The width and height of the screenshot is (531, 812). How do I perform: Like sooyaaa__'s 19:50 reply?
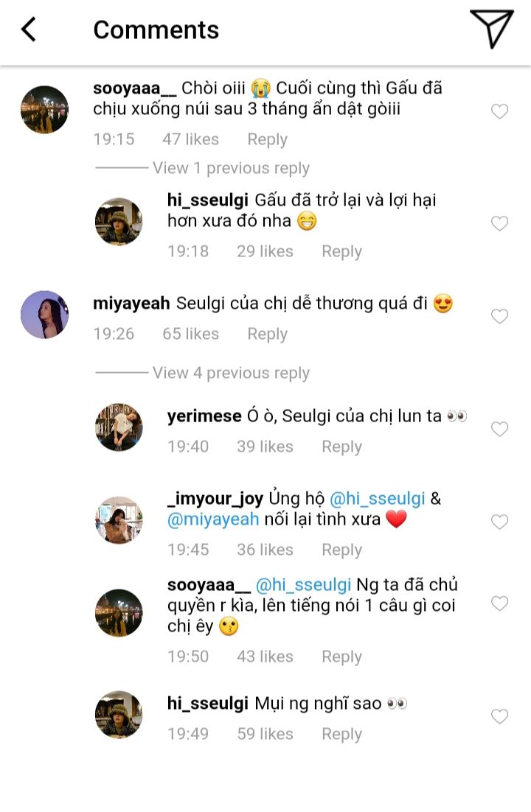tap(499, 604)
